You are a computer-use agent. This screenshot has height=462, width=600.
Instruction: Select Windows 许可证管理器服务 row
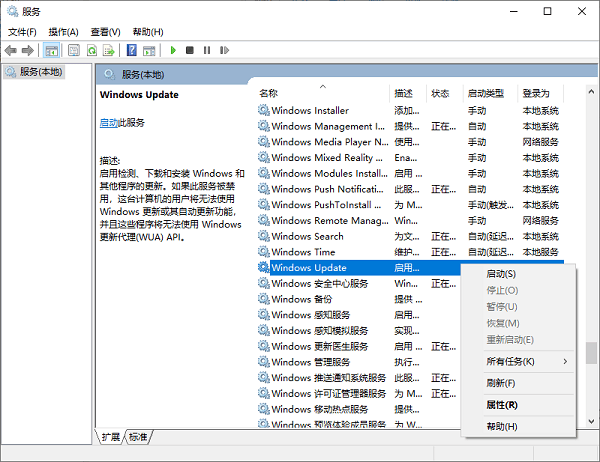click(x=358, y=393)
